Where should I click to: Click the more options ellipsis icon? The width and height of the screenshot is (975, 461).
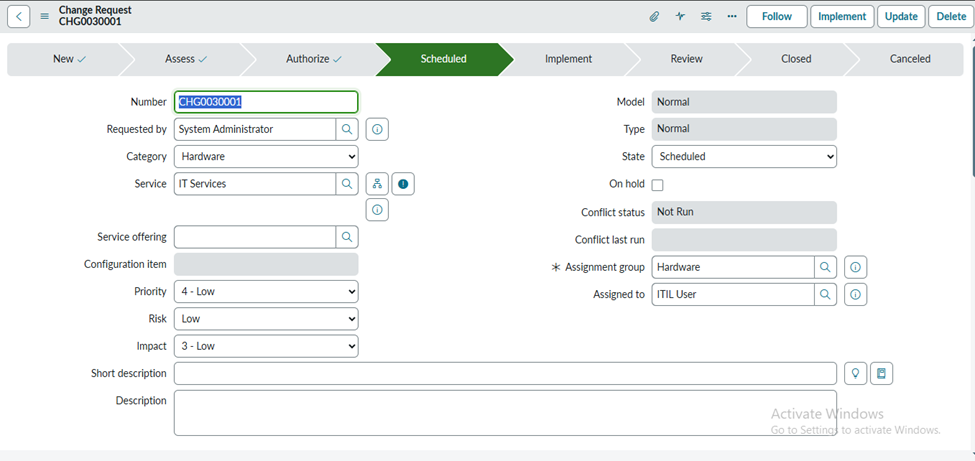pos(732,17)
